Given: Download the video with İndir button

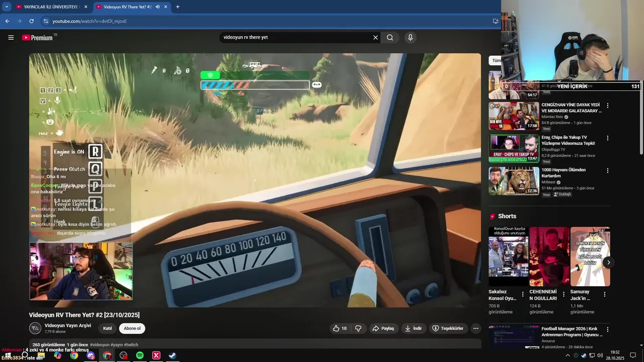Looking at the screenshot, I should click(x=413, y=328).
